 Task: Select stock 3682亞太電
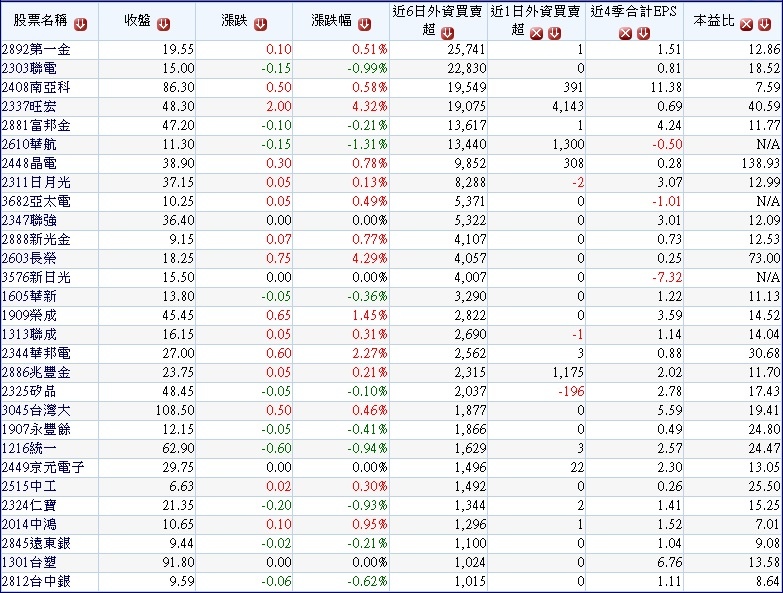pyautogui.click(x=36, y=201)
